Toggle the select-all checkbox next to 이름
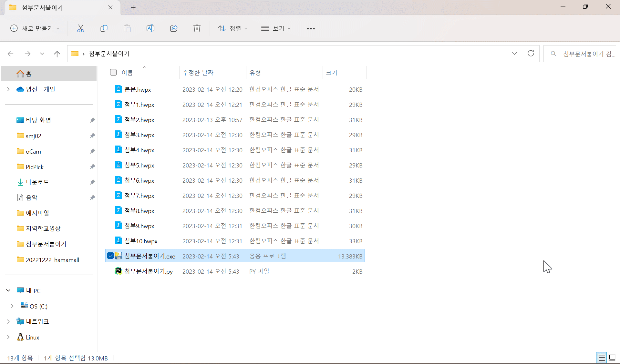This screenshot has width=620, height=364. pyautogui.click(x=113, y=72)
